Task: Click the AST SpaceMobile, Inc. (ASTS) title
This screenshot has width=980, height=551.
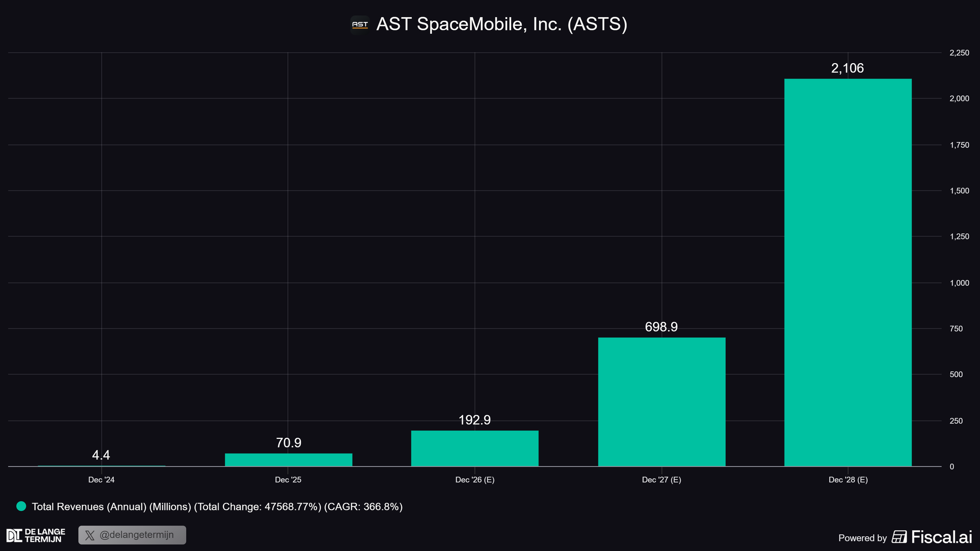Action: pos(501,24)
